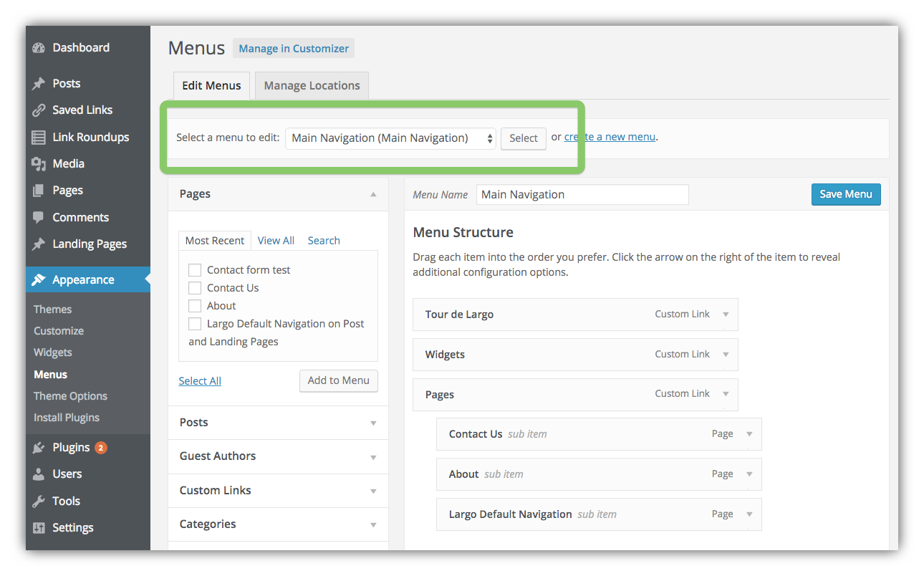Click the Menus page title
Screen dimensions: 924x576
(x=197, y=48)
